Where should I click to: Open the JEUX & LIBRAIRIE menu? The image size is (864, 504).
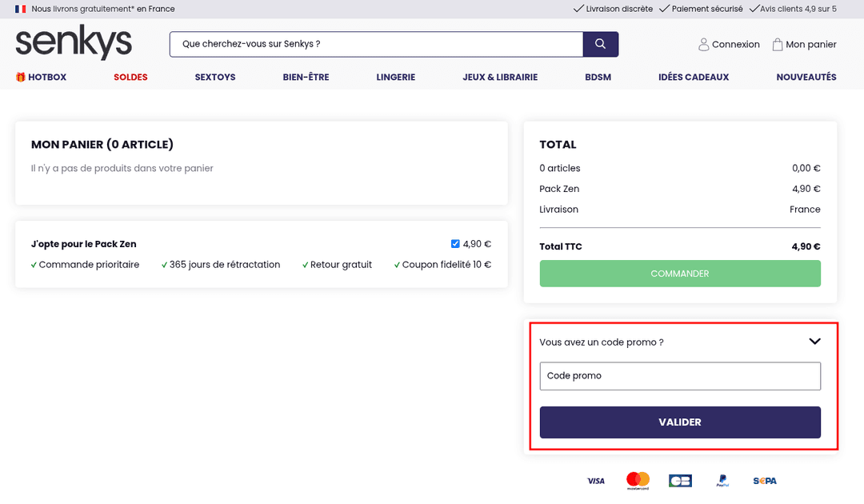point(500,77)
